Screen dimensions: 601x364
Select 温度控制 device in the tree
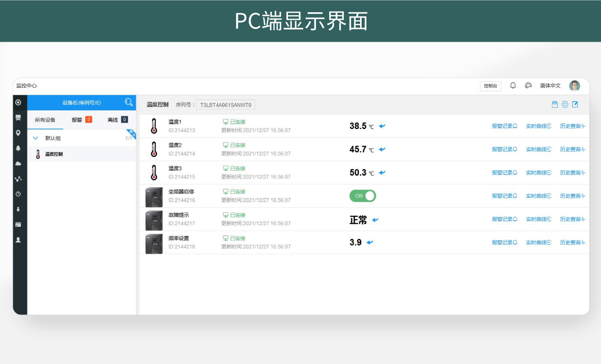54,154
